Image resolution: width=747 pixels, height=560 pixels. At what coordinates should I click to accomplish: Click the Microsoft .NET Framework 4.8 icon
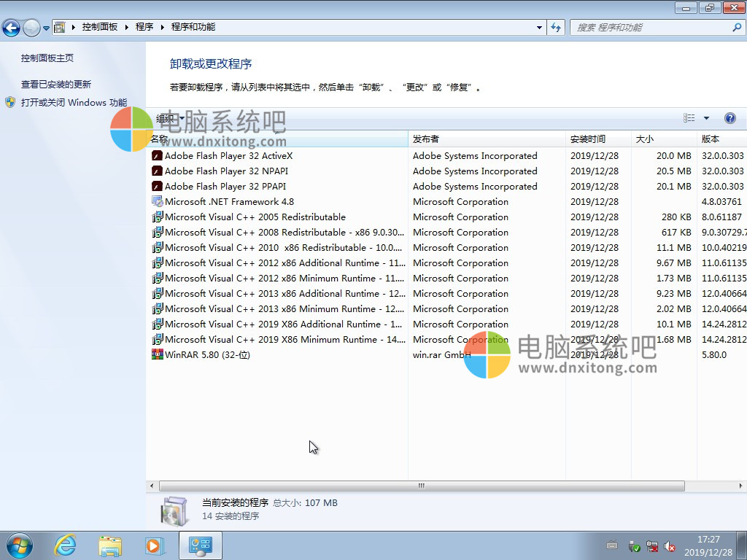point(157,202)
